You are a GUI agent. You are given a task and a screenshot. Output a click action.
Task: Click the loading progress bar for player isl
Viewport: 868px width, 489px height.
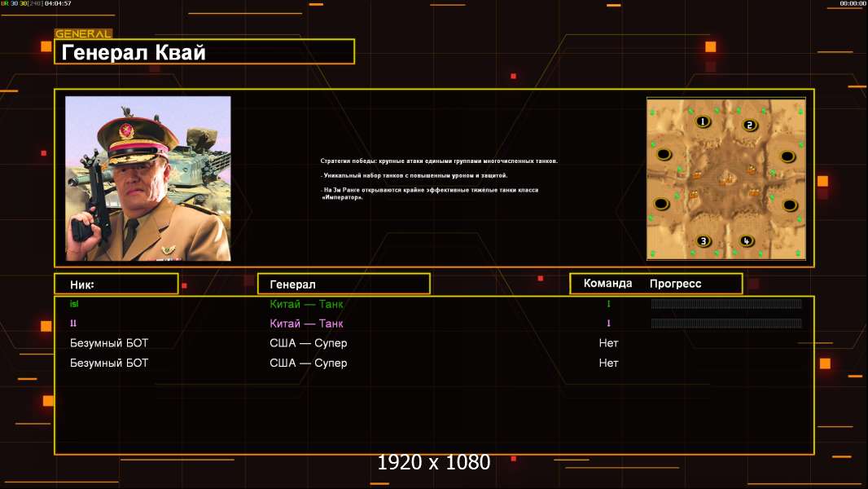726,303
